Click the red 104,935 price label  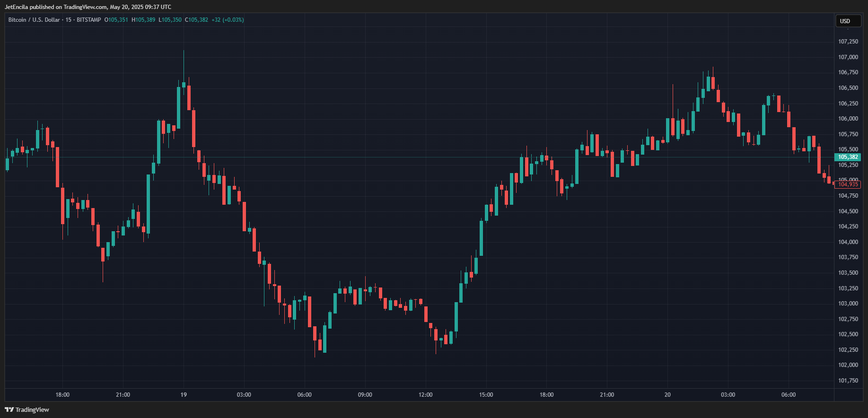coord(848,184)
